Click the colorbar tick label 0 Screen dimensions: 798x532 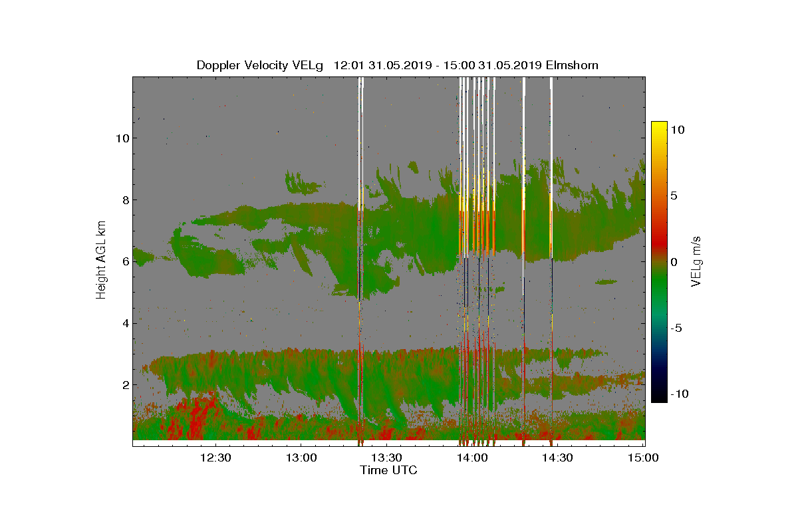point(673,261)
